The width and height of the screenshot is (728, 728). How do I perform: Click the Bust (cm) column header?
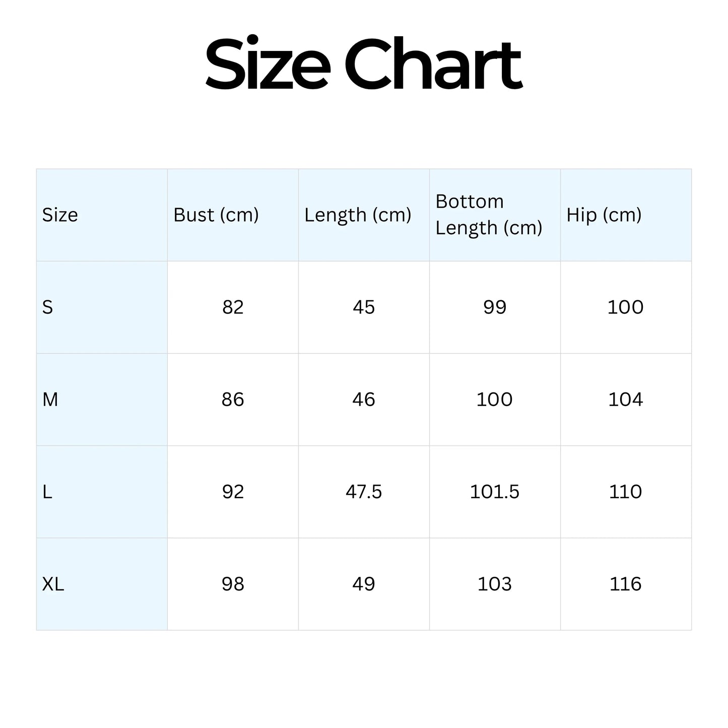click(x=216, y=215)
